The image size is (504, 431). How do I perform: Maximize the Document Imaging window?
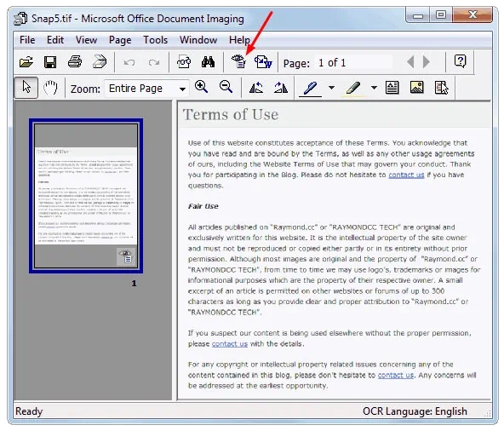(x=441, y=15)
